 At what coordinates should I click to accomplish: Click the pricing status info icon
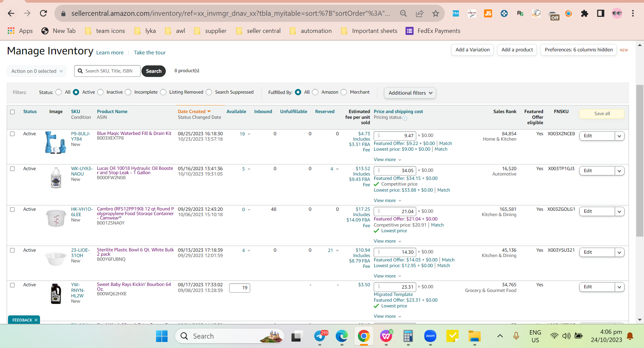tap(405, 118)
